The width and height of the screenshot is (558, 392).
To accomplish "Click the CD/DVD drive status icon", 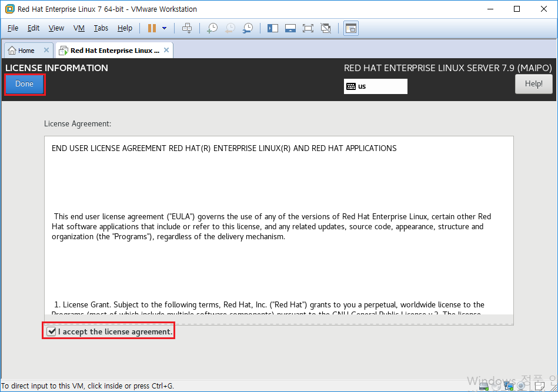I will [496, 386].
